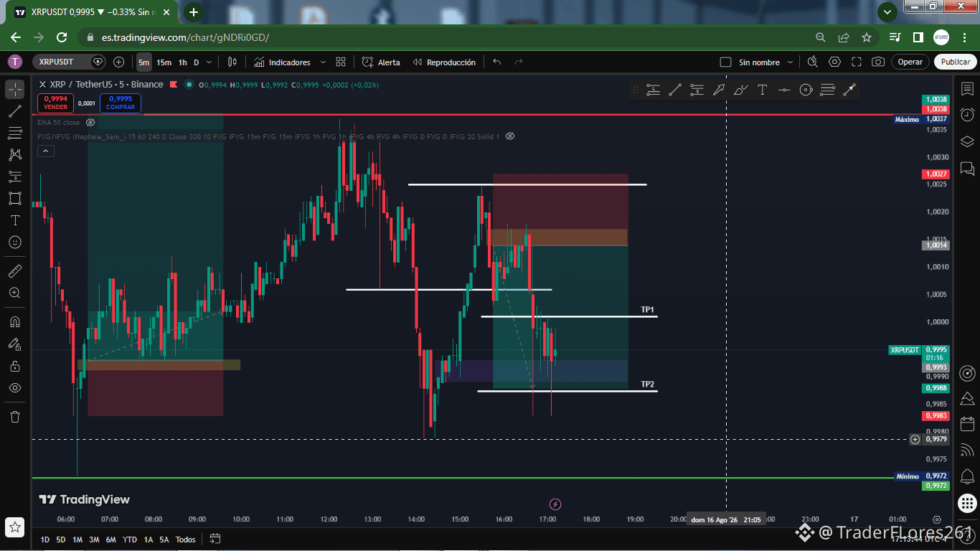Viewport: 980px width, 551px height.
Task: Open the Fibonacci retracement tools
Action: [15, 133]
